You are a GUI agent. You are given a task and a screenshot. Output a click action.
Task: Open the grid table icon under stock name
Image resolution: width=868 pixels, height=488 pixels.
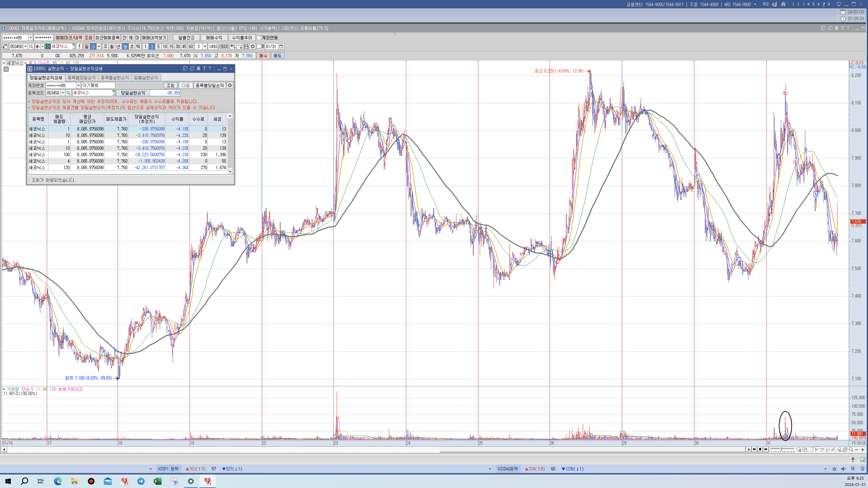coord(6,69)
